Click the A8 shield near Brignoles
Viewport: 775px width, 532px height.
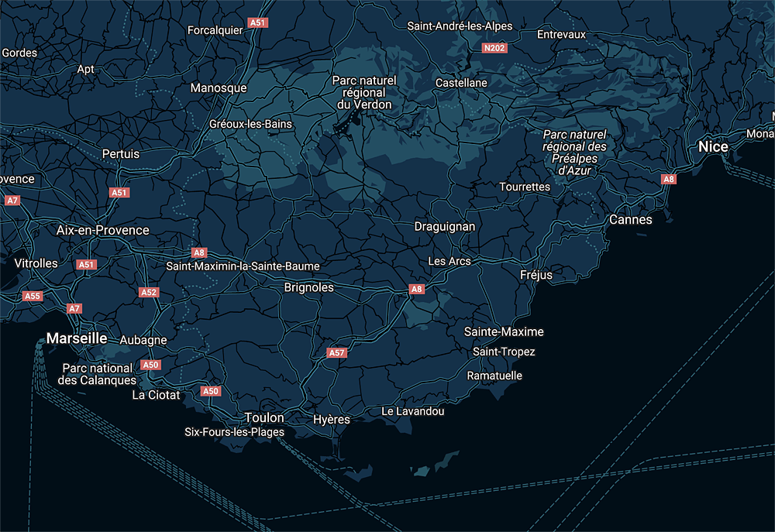pos(417,290)
